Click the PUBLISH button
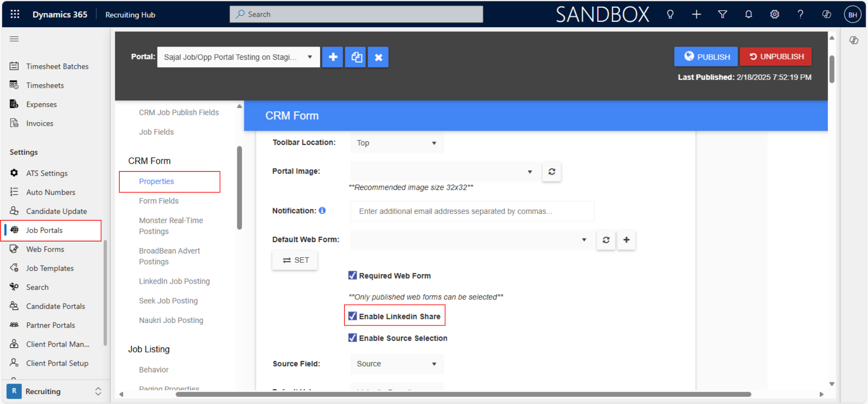Viewport: 868px width, 404px height. pos(706,57)
